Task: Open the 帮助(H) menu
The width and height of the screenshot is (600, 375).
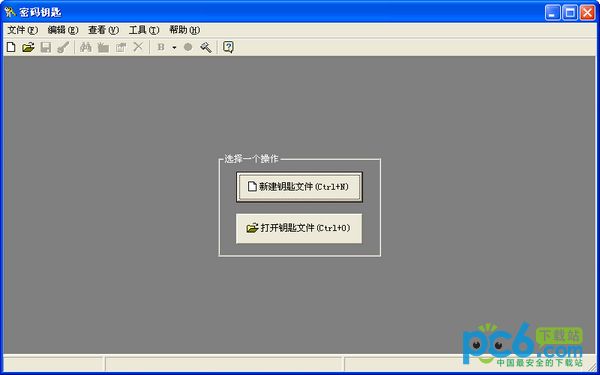Action: coord(184,30)
